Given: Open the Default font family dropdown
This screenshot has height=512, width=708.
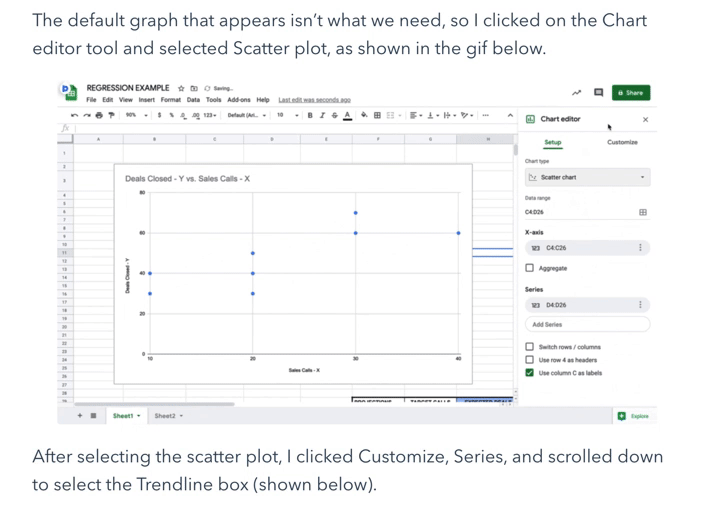Looking at the screenshot, I should 247,116.
